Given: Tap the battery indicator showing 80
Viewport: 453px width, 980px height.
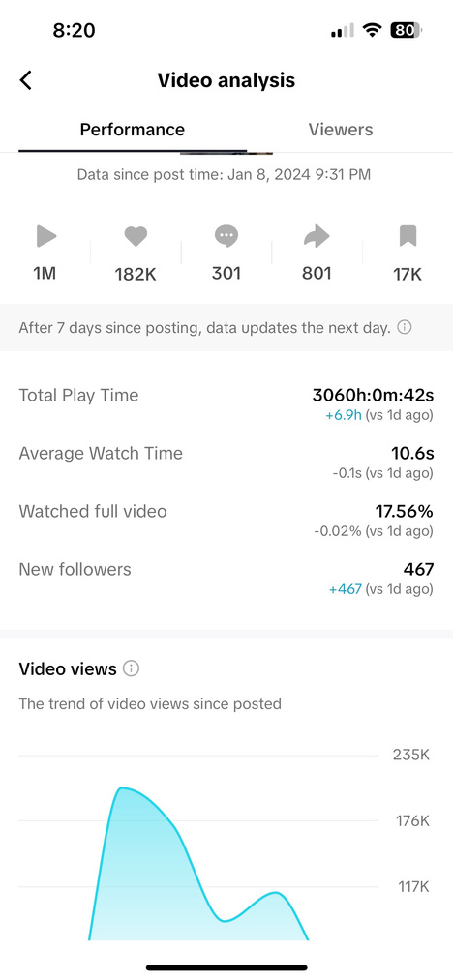Looking at the screenshot, I should tap(407, 30).
